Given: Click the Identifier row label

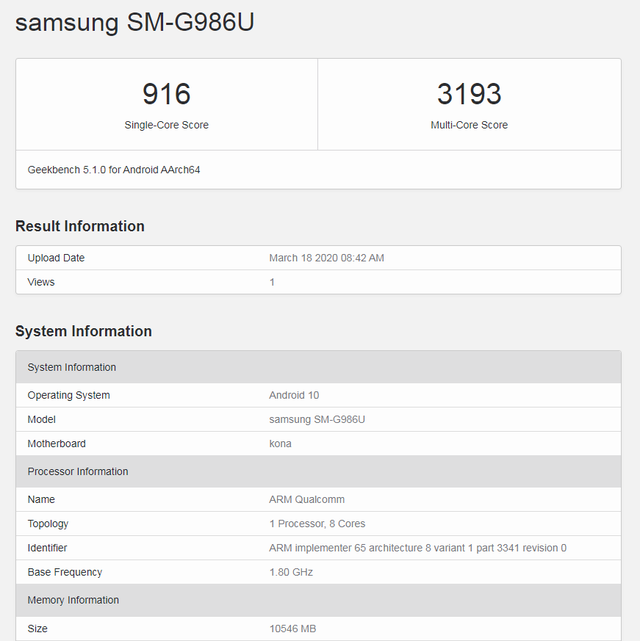Looking at the screenshot, I should [47, 548].
